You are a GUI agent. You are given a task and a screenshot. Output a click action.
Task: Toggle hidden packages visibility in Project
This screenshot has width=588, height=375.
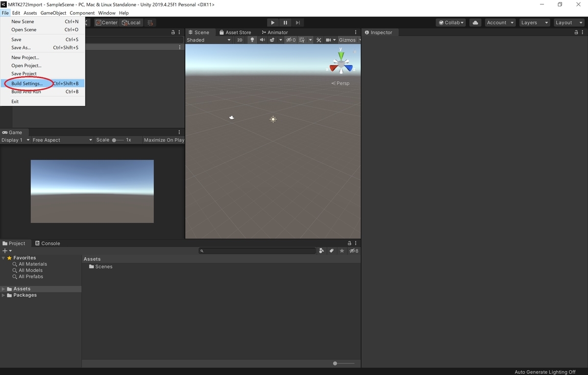(x=353, y=251)
